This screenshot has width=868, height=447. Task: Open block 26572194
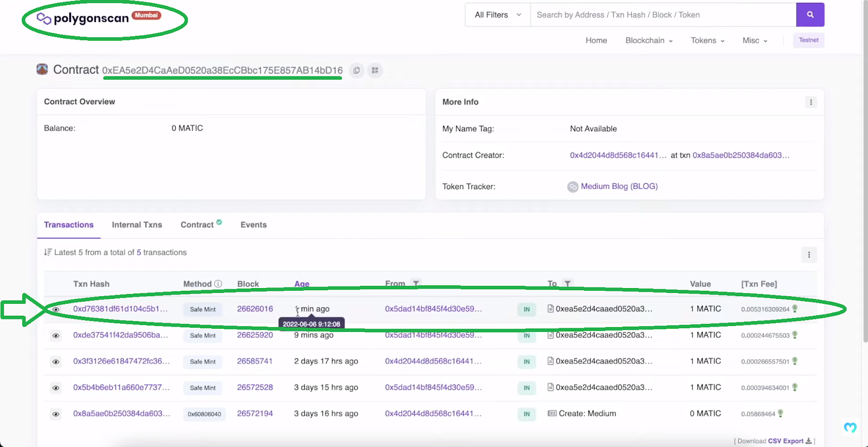(x=255, y=413)
